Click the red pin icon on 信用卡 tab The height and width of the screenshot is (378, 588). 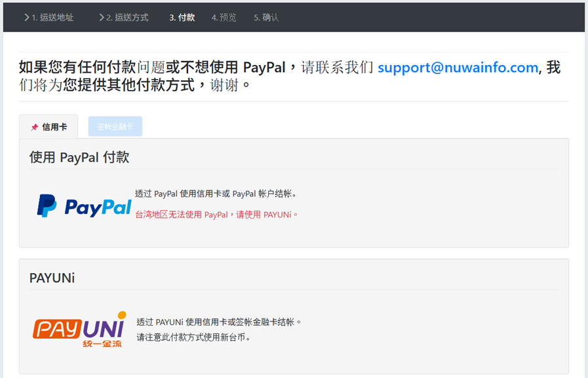tap(35, 127)
